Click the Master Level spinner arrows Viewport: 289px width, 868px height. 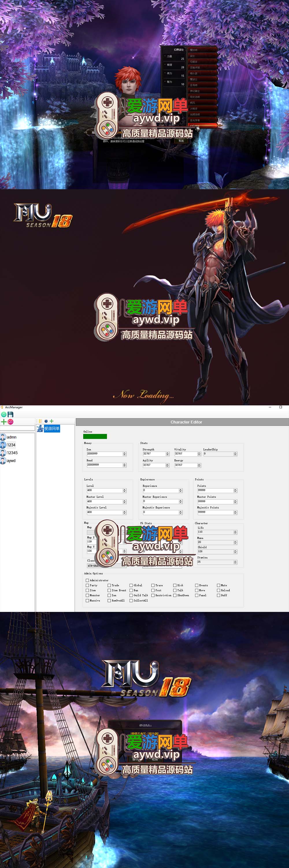[125, 502]
